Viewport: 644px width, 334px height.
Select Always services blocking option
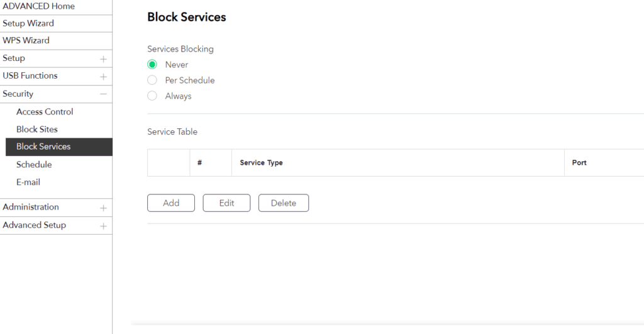[x=152, y=96]
